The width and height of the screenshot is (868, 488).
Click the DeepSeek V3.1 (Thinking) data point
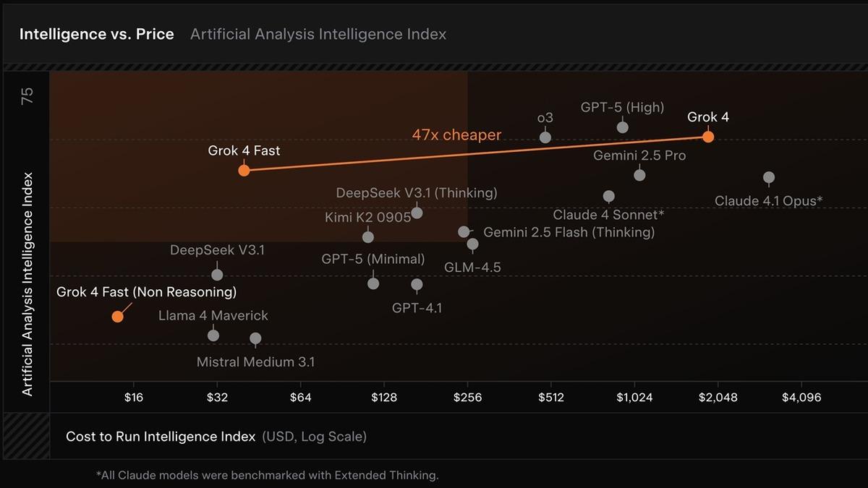(x=417, y=213)
